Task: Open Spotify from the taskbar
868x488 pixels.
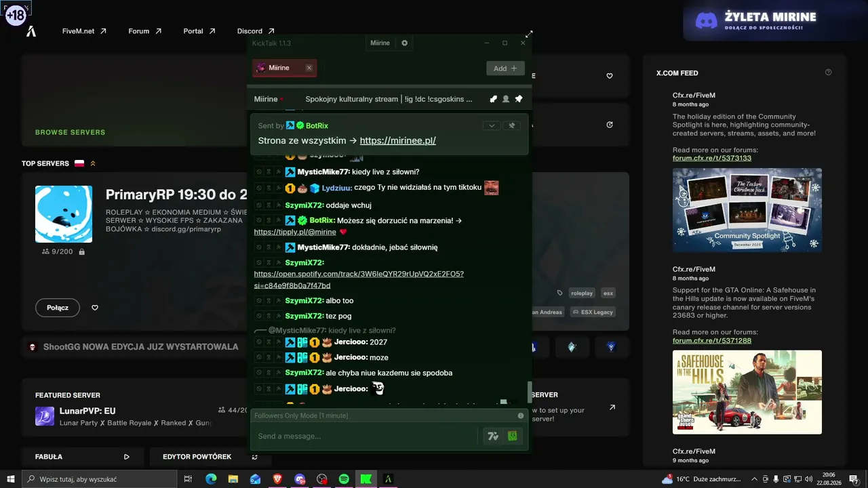Action: (x=344, y=479)
